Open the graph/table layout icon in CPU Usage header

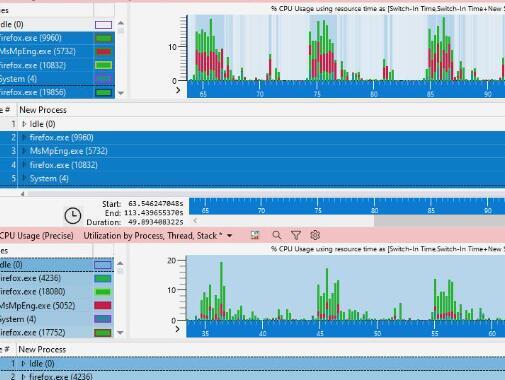255,235
